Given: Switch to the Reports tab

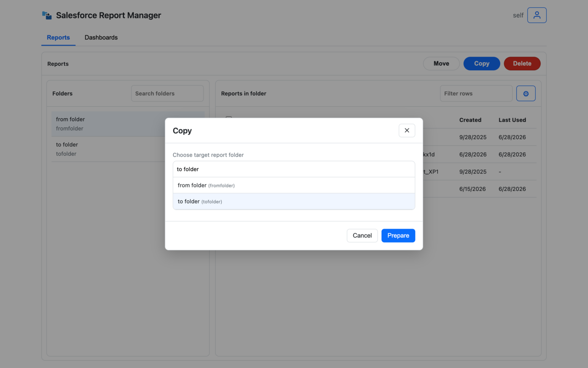Looking at the screenshot, I should click(x=58, y=38).
